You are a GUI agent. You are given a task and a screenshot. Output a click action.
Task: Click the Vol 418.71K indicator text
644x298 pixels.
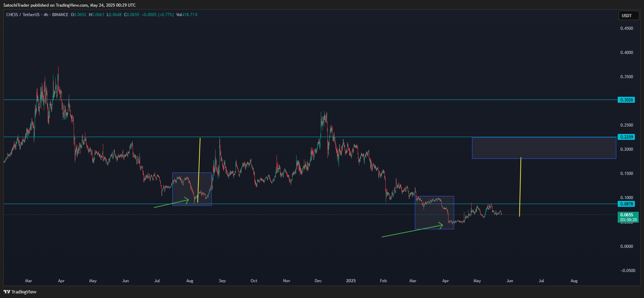coord(187,15)
